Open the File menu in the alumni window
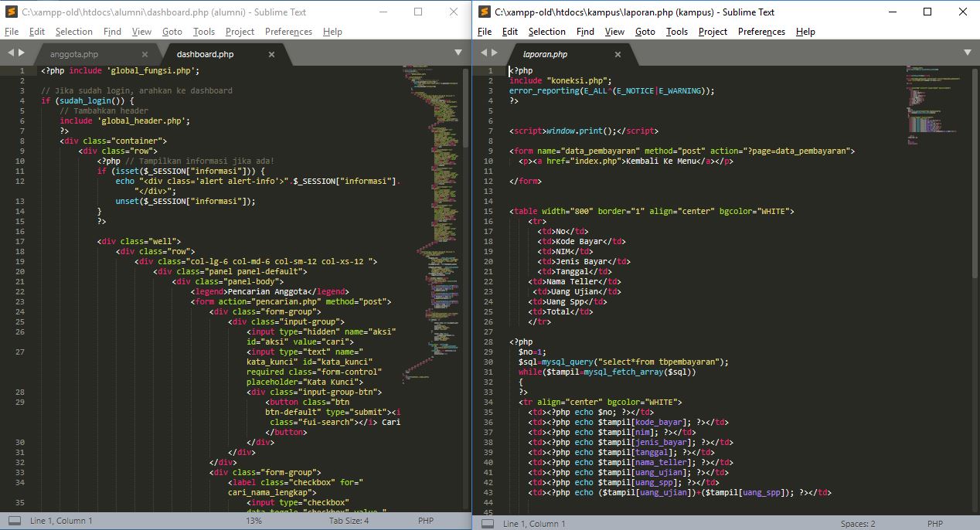Screen dimensions: 980x530 pos(12,32)
